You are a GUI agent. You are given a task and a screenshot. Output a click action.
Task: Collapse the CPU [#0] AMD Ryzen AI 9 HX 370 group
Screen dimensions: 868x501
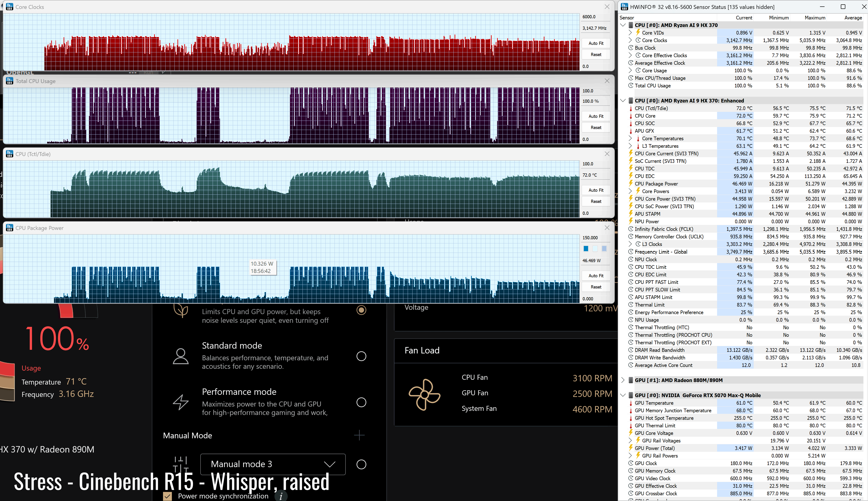point(623,25)
